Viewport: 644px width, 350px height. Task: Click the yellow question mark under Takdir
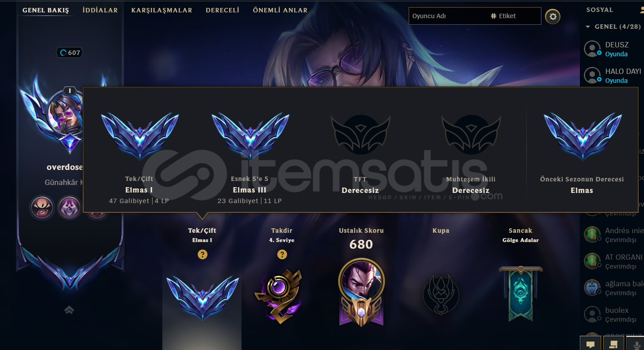[x=282, y=254]
